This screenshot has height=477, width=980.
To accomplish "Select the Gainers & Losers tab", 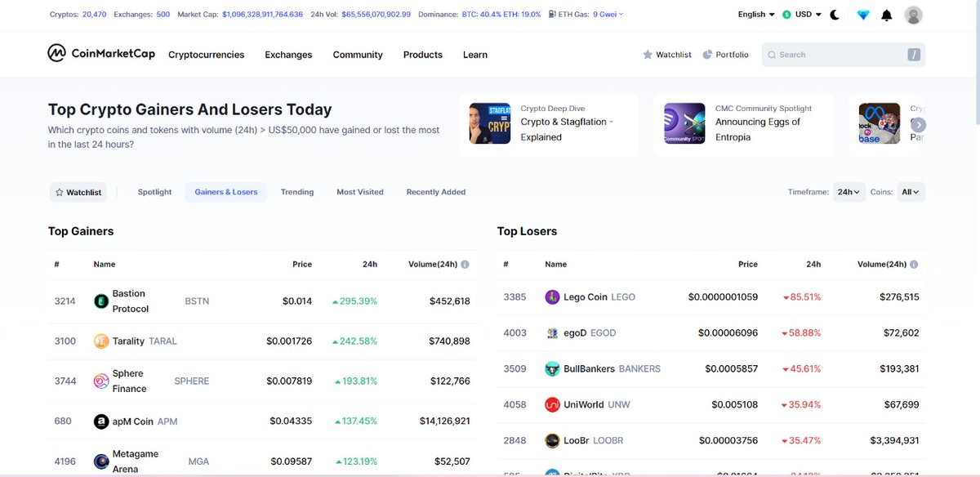I will pos(226,192).
